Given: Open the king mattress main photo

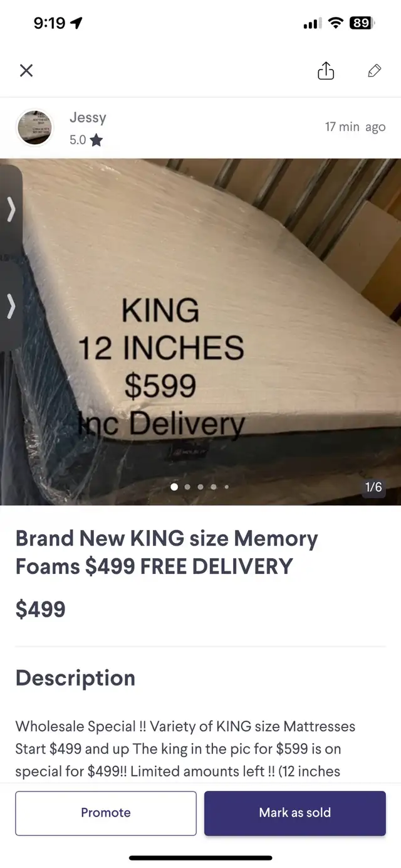Looking at the screenshot, I should [x=200, y=332].
